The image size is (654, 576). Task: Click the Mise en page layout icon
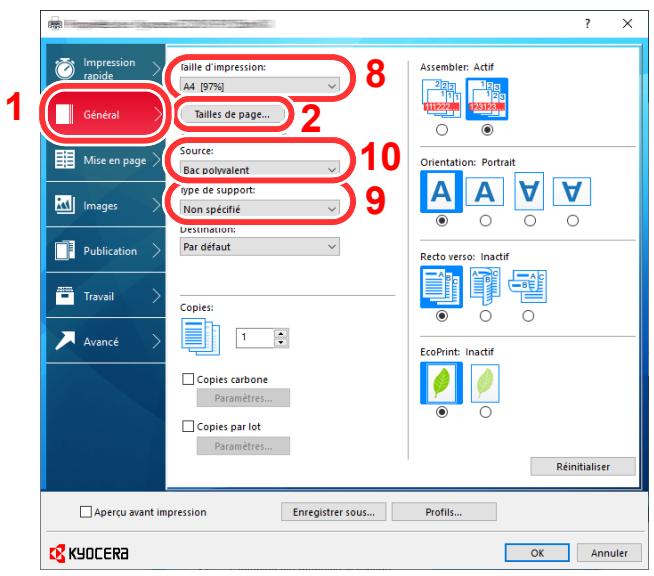click(65, 159)
